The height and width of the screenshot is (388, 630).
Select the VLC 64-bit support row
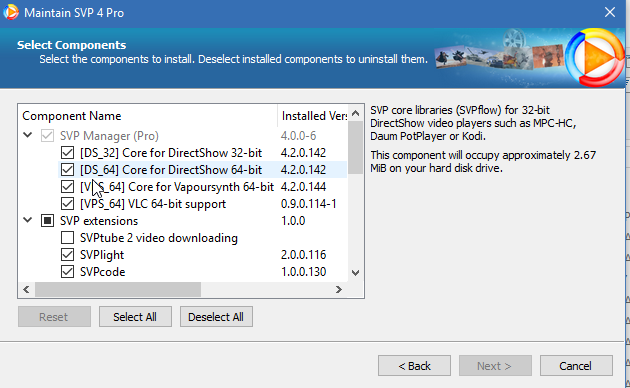153,204
